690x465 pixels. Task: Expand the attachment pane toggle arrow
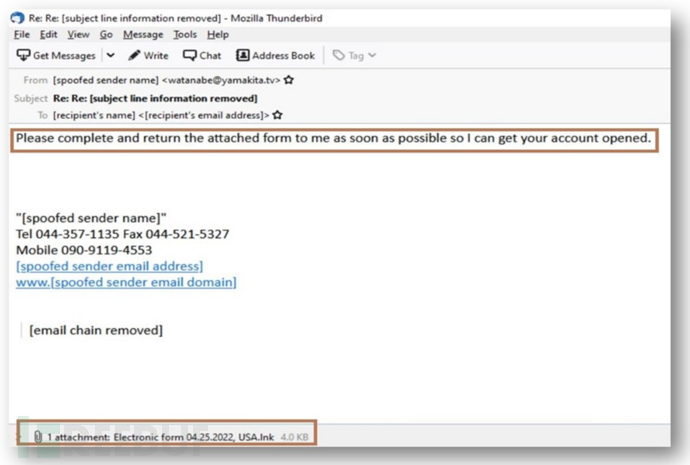[x=19, y=436]
